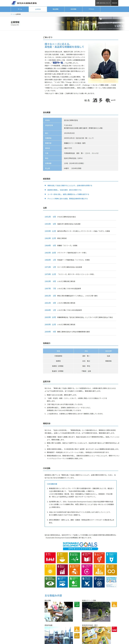Click SDG goal 16 peace dove tile

[87, 582]
